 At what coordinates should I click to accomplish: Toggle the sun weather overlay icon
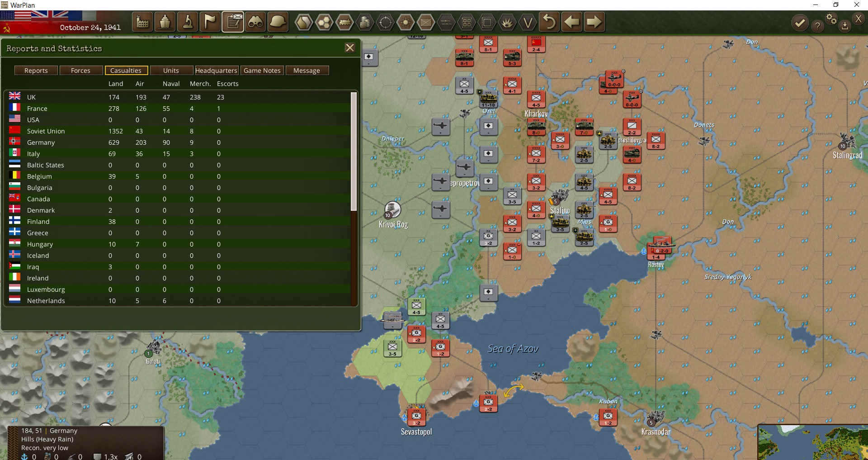[x=406, y=22]
